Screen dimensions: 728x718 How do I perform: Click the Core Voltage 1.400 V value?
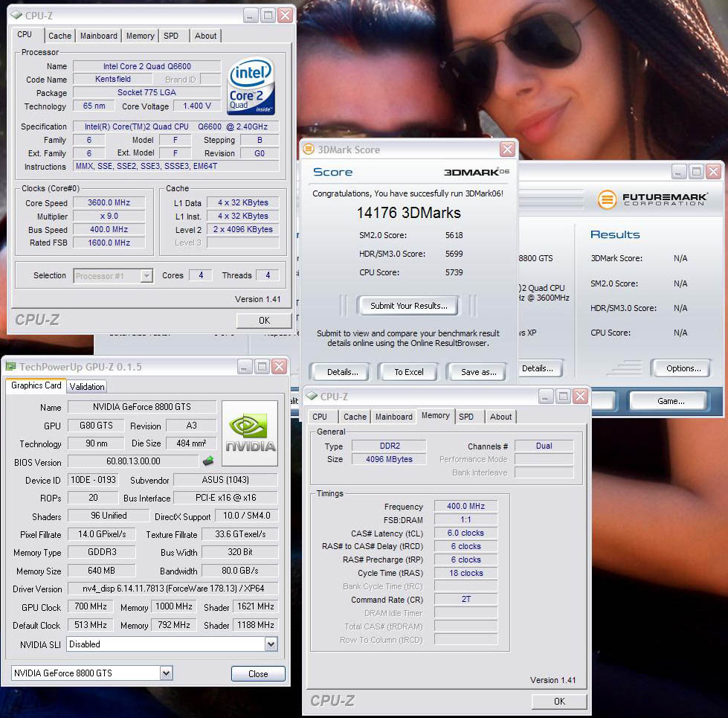coord(197,106)
